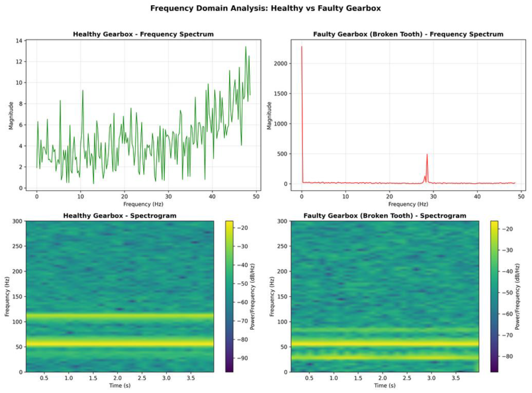Click the healthy spectrogram colorbar

(229, 296)
